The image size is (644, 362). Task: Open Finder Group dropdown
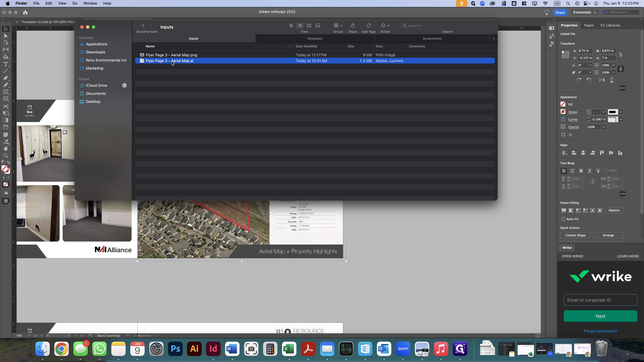[338, 25]
